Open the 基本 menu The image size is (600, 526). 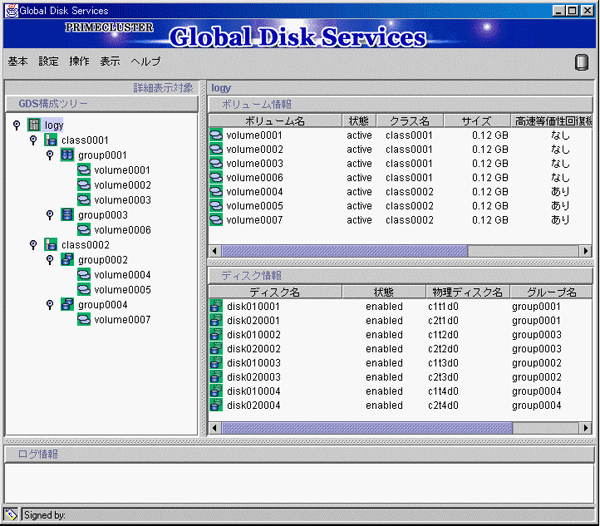(x=18, y=61)
